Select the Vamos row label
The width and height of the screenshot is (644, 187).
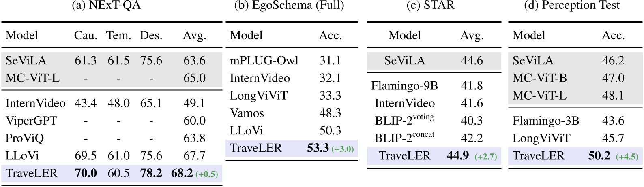point(247,113)
